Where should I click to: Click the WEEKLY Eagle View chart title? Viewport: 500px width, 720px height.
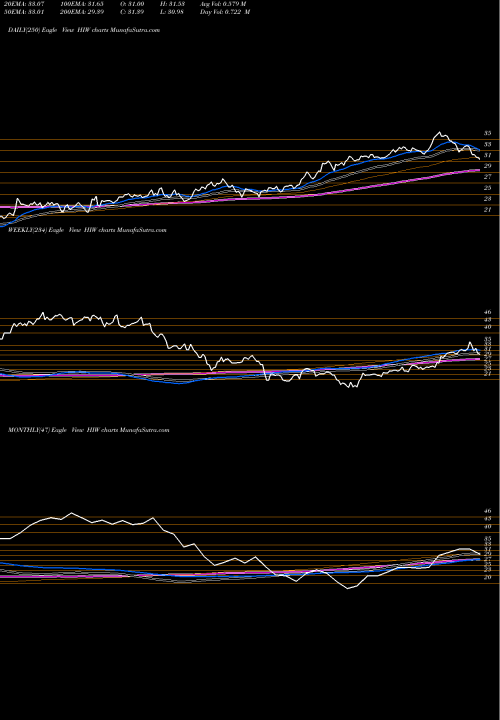[87, 230]
